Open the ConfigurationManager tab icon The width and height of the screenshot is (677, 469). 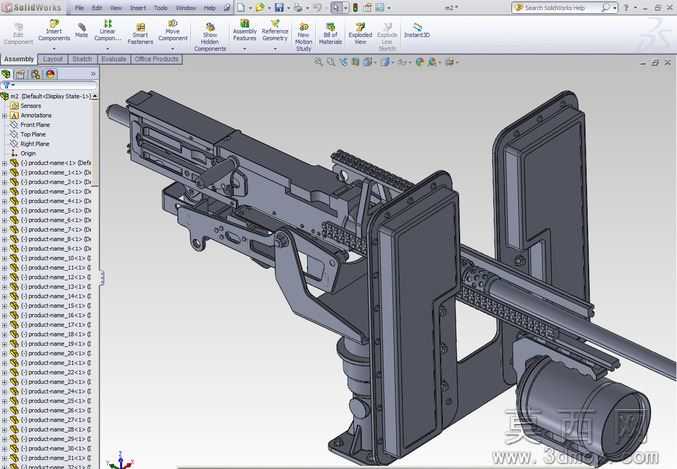[x=35, y=74]
